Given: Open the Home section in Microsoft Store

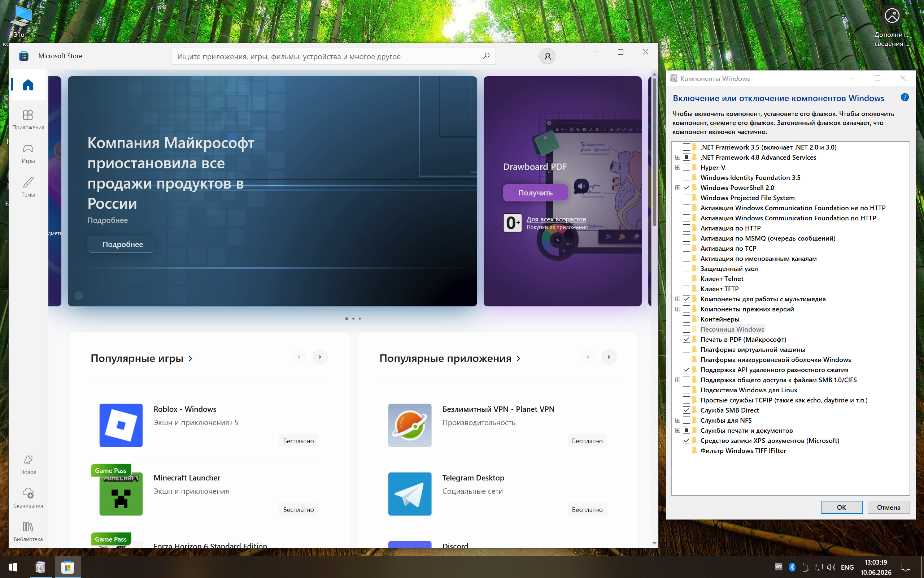Looking at the screenshot, I should (28, 85).
